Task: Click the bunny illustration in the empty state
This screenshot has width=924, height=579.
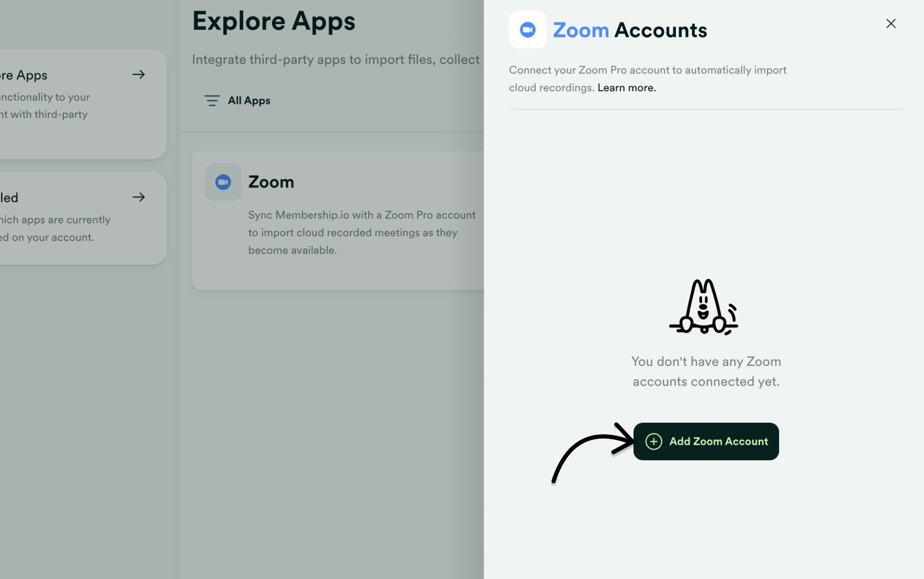Action: click(704, 306)
